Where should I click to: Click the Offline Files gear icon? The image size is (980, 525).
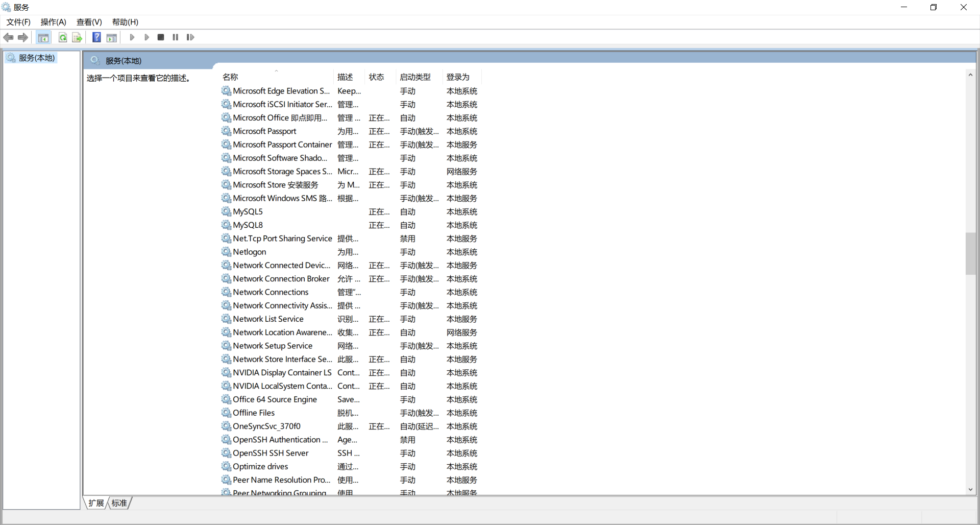coord(226,413)
